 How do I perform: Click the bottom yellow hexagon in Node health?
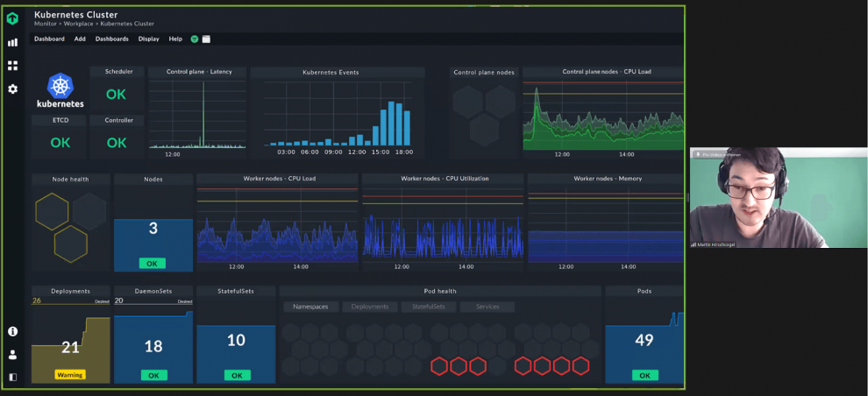(71, 244)
